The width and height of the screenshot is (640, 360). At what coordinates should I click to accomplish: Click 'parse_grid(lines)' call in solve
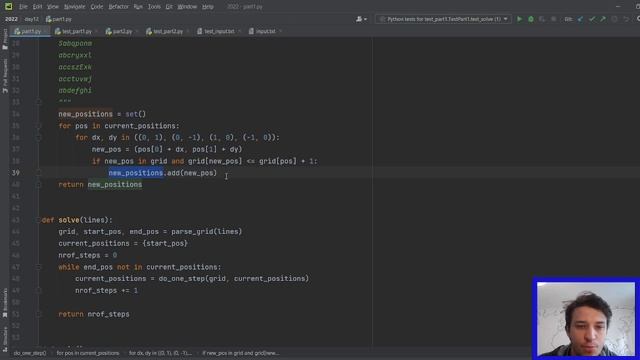207,232
